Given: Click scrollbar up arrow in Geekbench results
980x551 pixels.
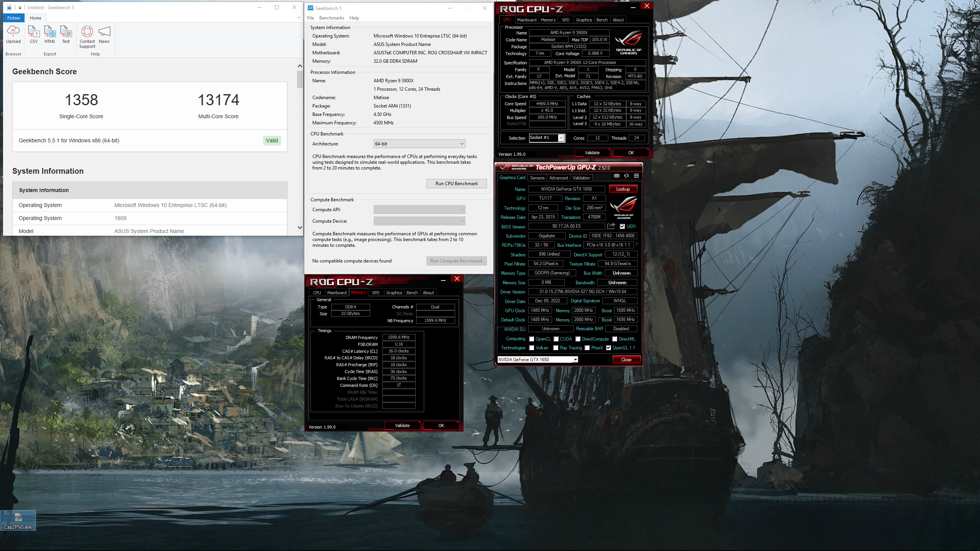Looking at the screenshot, I should (x=300, y=66).
